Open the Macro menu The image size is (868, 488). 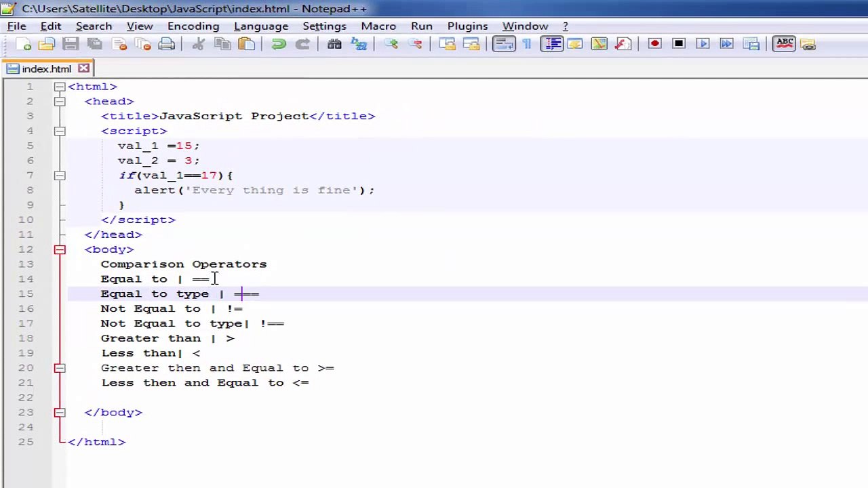(378, 26)
